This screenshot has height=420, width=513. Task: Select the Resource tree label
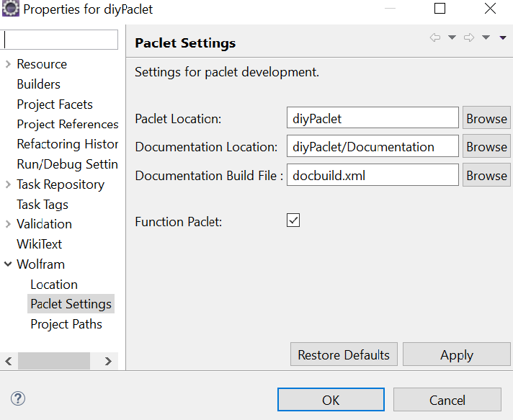(42, 64)
